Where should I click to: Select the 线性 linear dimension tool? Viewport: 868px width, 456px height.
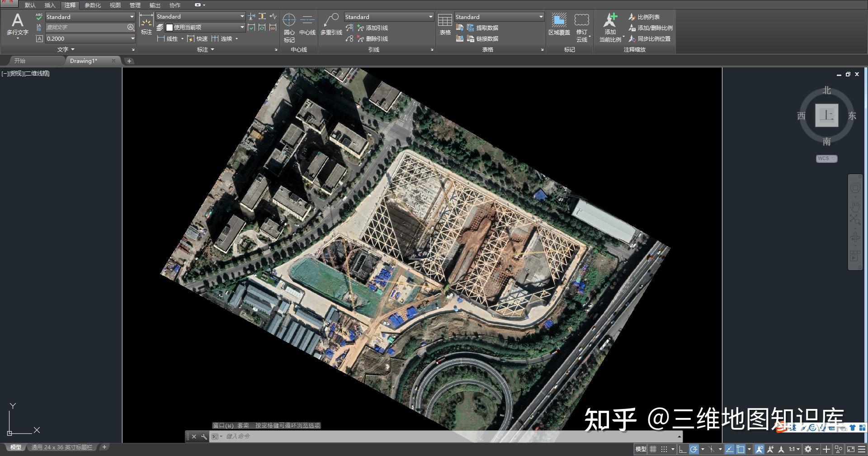(168, 39)
